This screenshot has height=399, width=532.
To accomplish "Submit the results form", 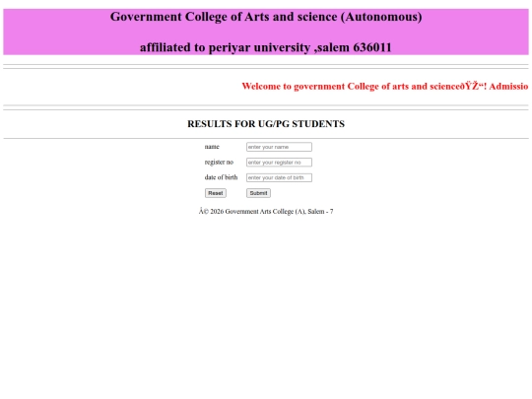I will (258, 193).
